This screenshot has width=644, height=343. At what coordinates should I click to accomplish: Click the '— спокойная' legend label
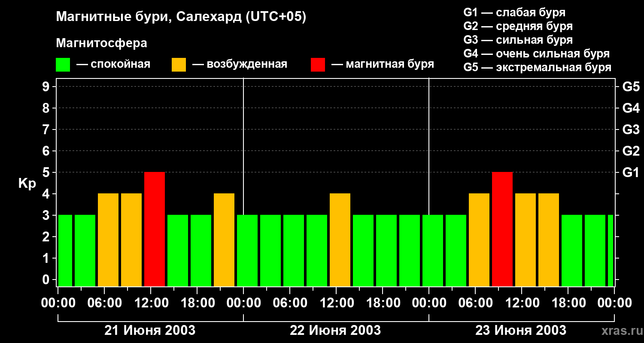click(113, 65)
